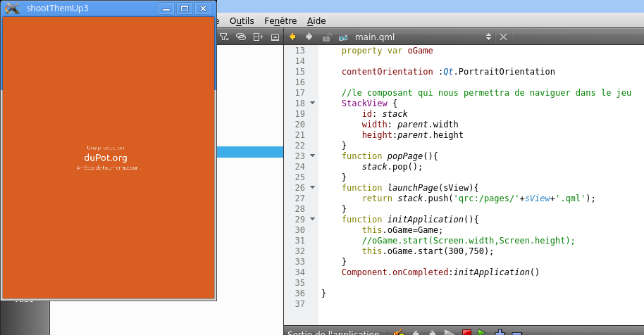Screen dimensions: 644x335
Task: Toggle synchronize with editor link icon
Action: point(241,37)
